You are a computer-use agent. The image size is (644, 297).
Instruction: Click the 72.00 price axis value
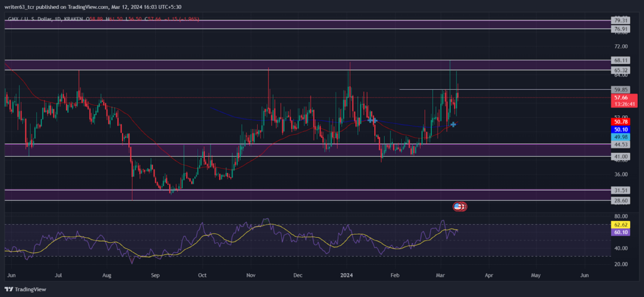[x=622, y=47]
